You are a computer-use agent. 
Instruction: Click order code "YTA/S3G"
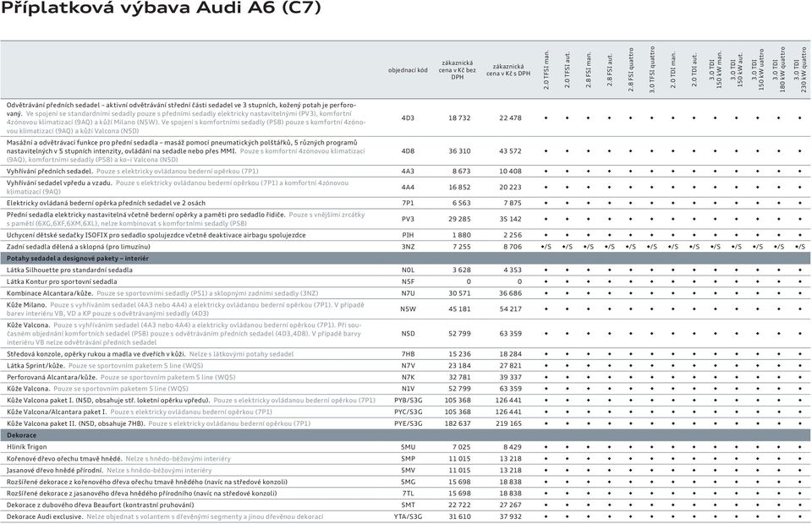point(408,516)
